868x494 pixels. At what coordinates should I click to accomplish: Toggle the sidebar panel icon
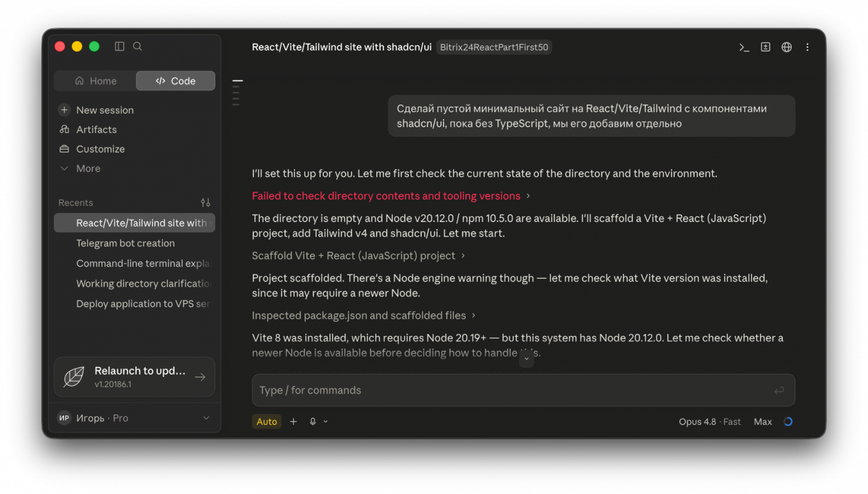click(x=119, y=46)
